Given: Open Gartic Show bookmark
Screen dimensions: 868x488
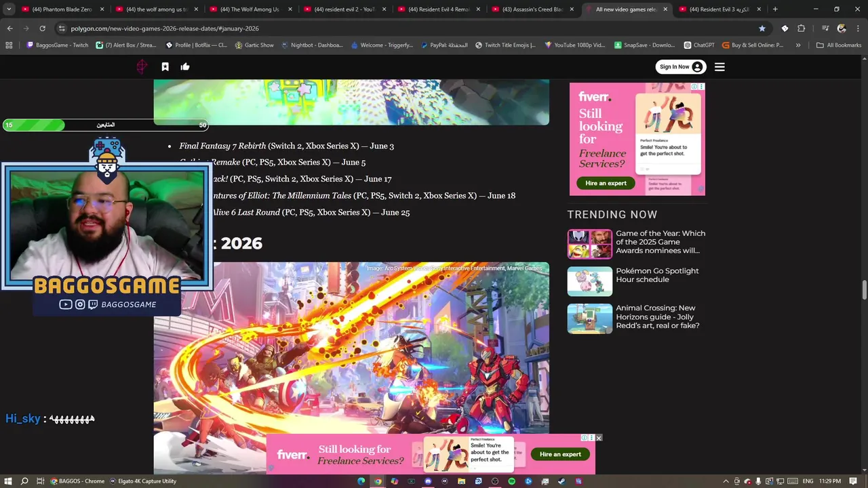Looking at the screenshot, I should coord(254,45).
